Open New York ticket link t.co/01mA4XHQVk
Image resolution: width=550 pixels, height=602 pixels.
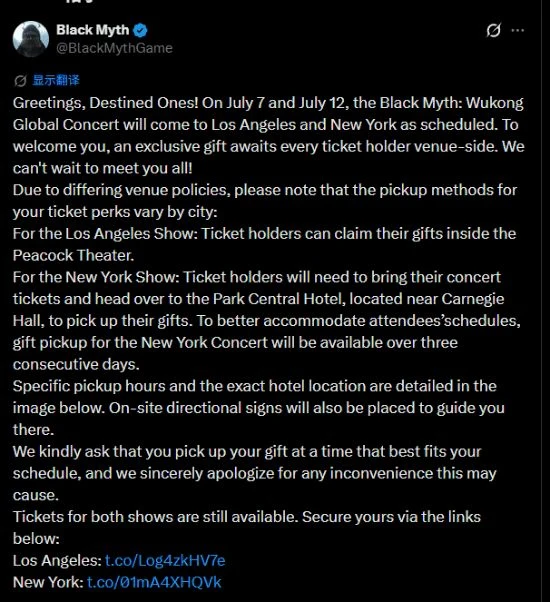tap(154, 582)
